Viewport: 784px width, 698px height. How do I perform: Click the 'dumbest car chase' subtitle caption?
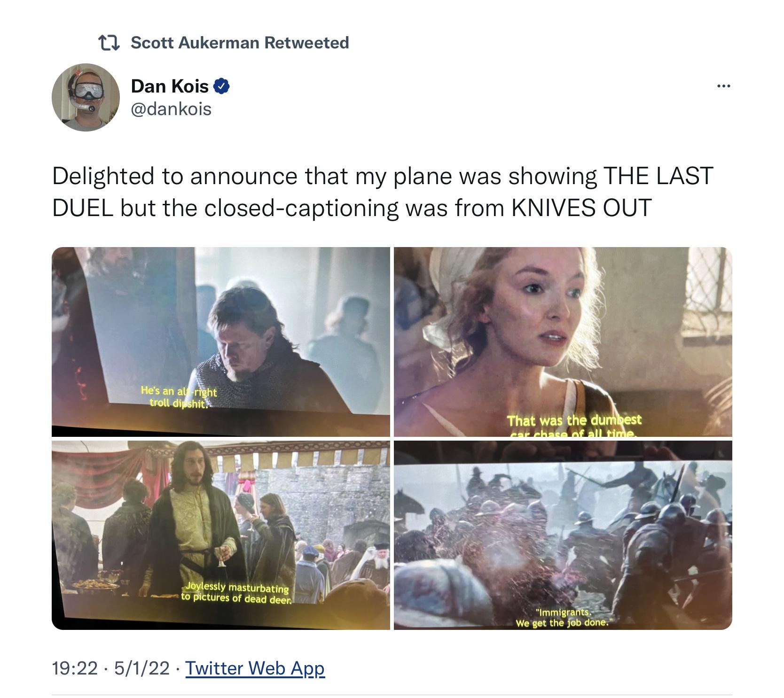(574, 426)
